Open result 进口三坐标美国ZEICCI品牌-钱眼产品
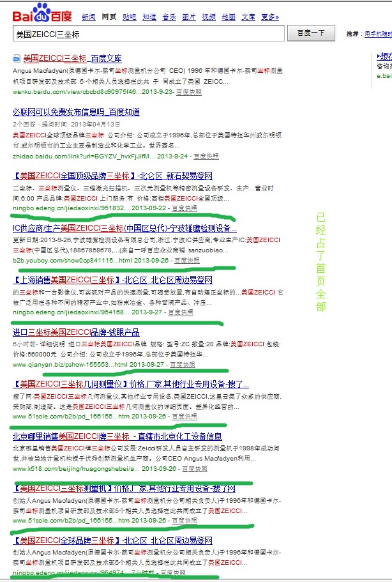This screenshot has height=582, width=392. 76,332
